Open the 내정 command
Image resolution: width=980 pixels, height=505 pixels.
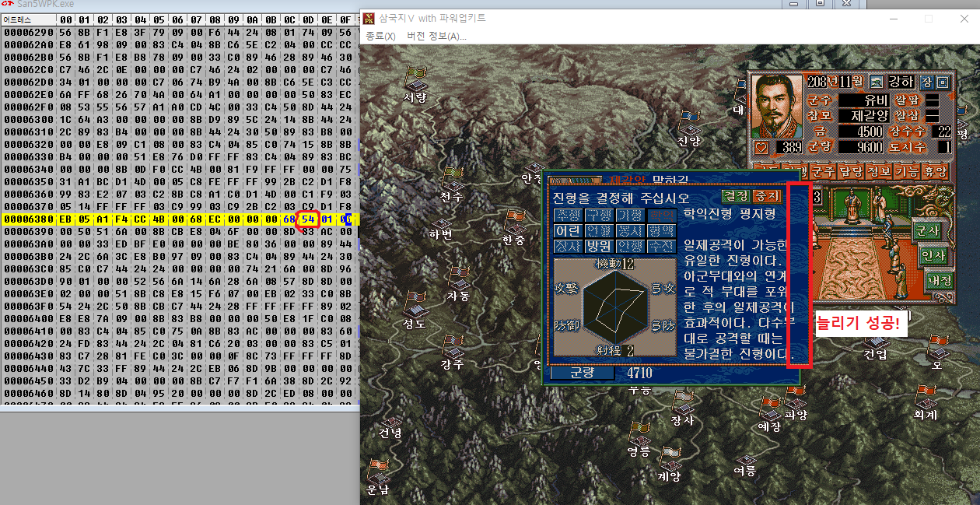[x=938, y=280]
